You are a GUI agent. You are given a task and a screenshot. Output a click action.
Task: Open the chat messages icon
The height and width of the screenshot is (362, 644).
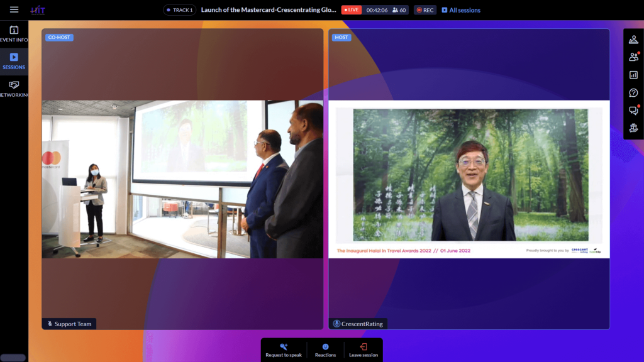click(633, 111)
